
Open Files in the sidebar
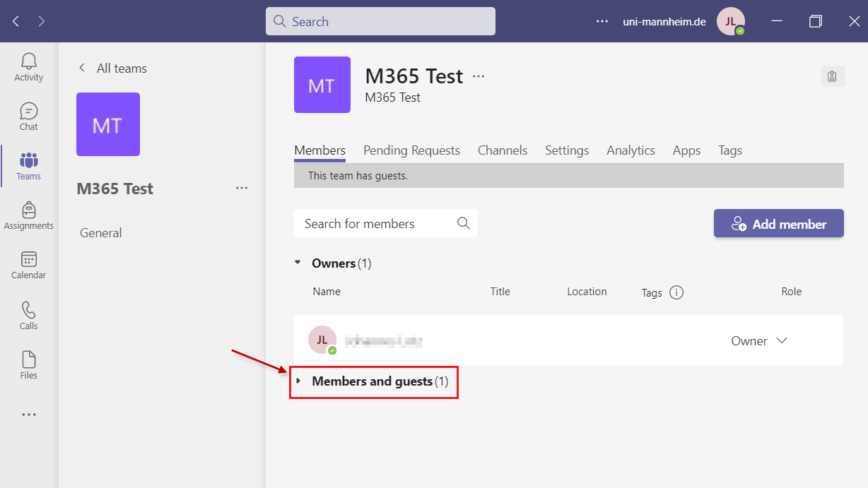click(x=29, y=364)
